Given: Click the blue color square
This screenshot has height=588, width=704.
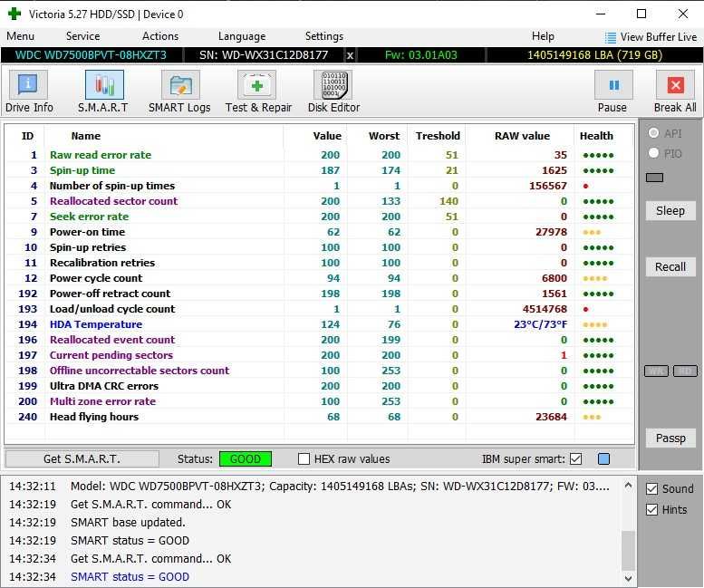Looking at the screenshot, I should (x=603, y=458).
